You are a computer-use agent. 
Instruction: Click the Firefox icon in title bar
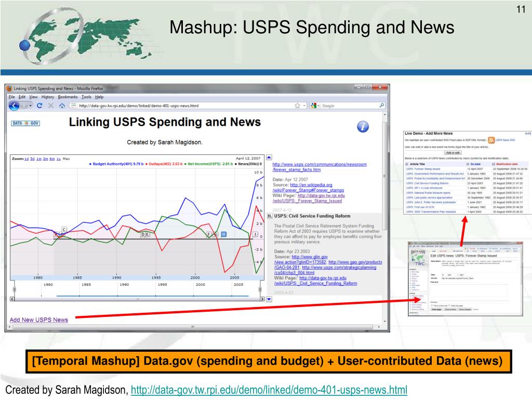click(x=9, y=88)
